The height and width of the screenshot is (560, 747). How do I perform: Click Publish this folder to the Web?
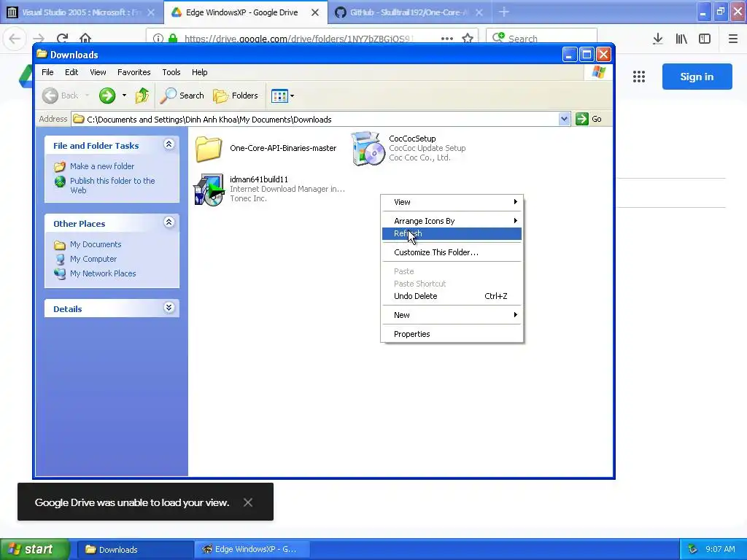pyautogui.click(x=112, y=185)
